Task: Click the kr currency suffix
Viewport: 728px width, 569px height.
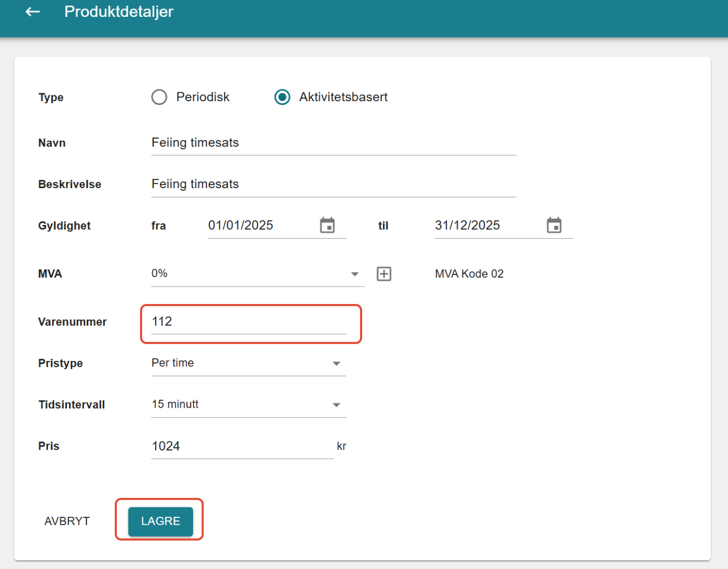Action: (342, 446)
